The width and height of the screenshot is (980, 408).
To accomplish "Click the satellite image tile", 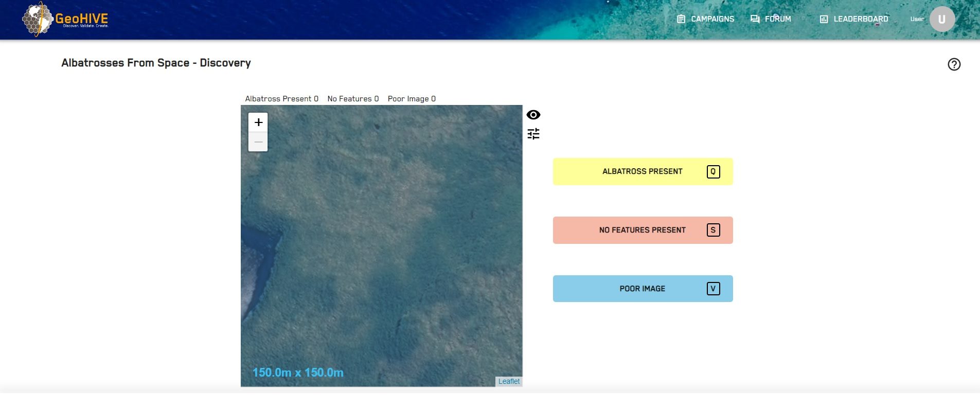I will click(x=381, y=246).
